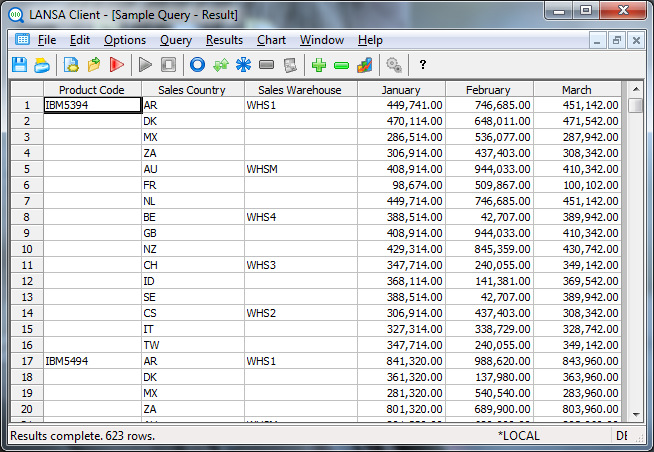The width and height of the screenshot is (654, 452).
Task: Click the blue asterisk toolbar icon
Action: pos(244,65)
